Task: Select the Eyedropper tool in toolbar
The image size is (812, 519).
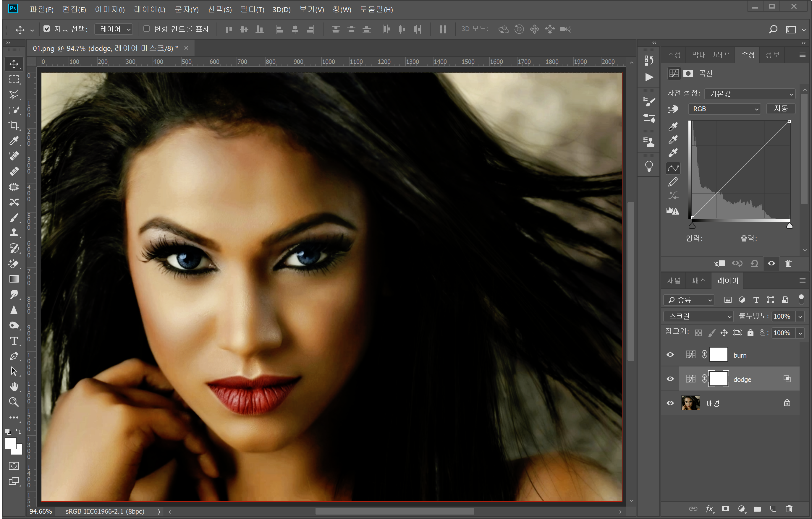Action: [x=14, y=140]
